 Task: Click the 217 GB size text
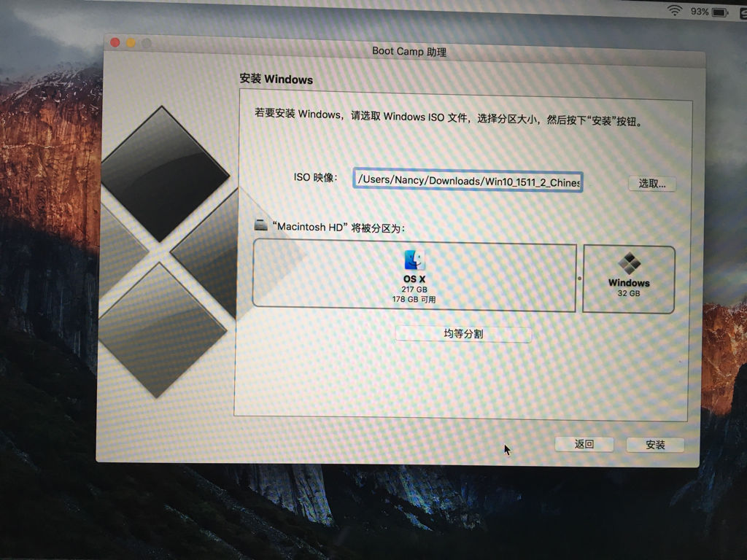pos(414,289)
